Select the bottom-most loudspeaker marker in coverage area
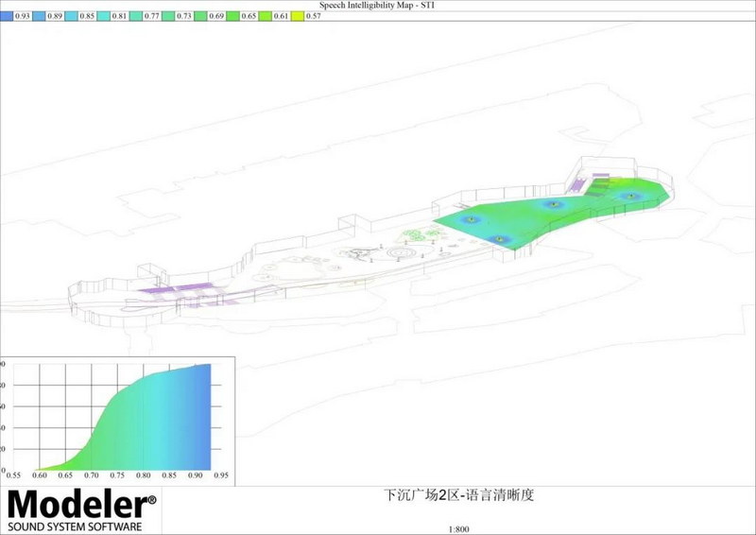Image resolution: width=756 pixels, height=535 pixels. [x=501, y=239]
